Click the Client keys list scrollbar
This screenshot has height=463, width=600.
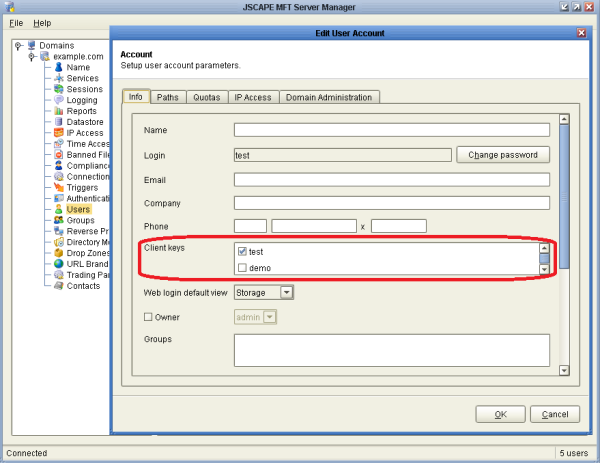(544, 259)
